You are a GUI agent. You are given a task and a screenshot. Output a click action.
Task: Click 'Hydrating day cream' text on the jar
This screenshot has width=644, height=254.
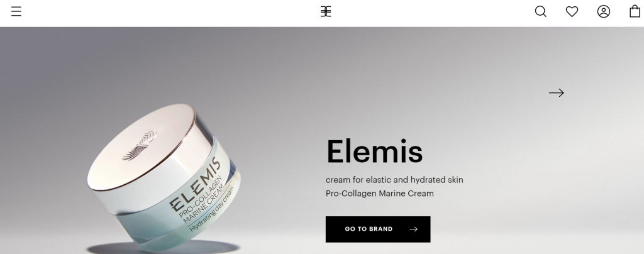coord(211,209)
